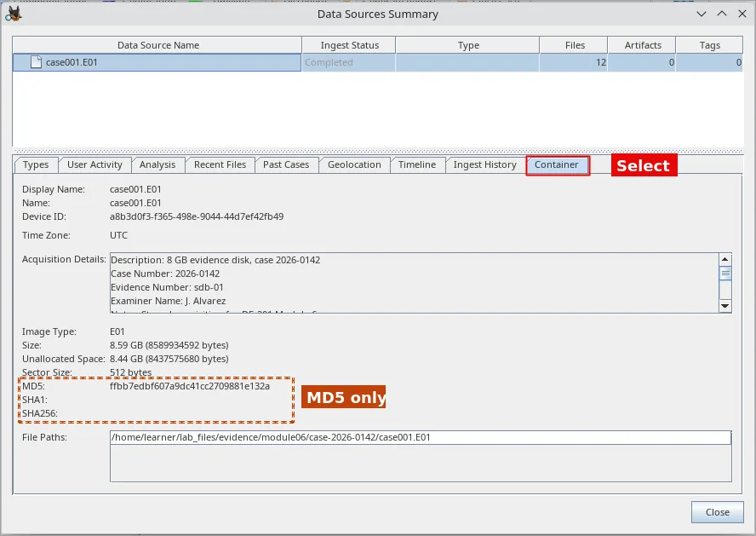Select the Container tab
Screen dimensions: 756x536
point(557,164)
